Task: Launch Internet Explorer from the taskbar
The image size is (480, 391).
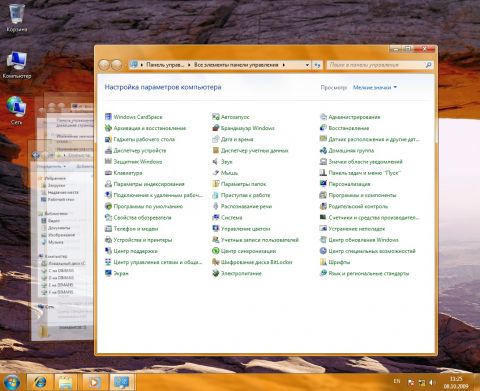Action: pos(40,382)
